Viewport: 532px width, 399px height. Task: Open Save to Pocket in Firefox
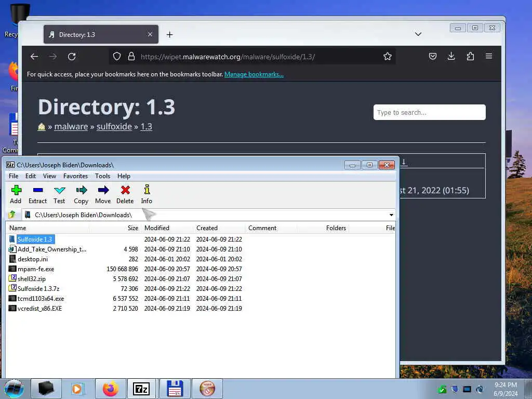(x=433, y=56)
